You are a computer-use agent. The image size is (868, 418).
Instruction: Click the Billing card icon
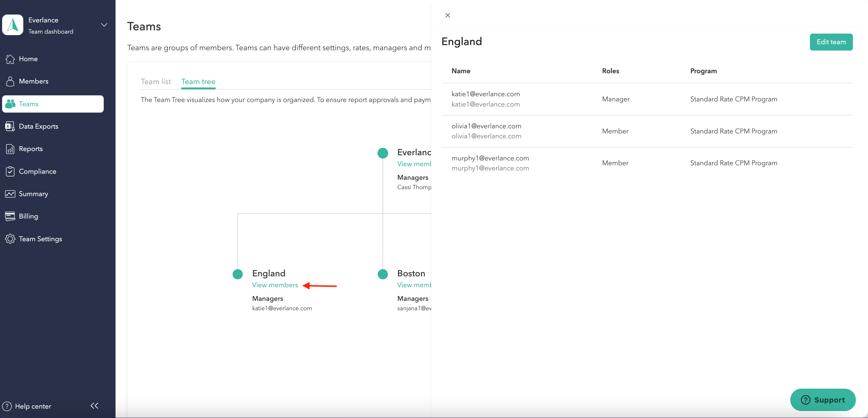pyautogui.click(x=10, y=216)
